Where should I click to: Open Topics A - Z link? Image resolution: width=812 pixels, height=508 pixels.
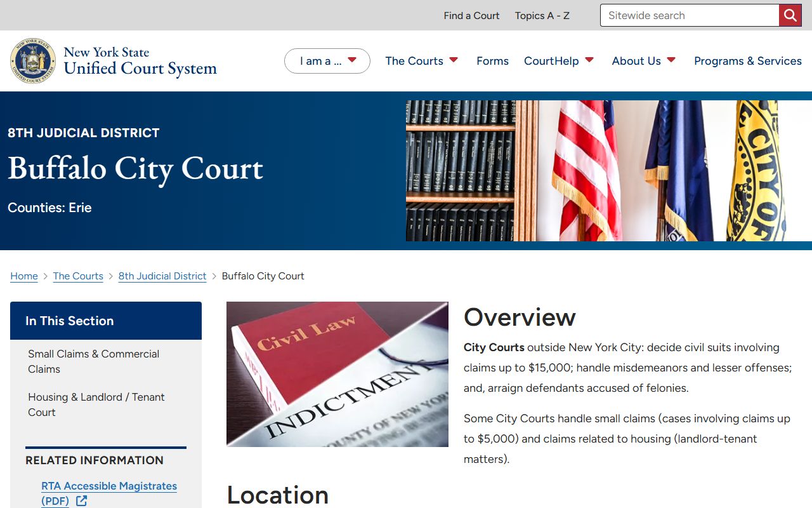542,15
